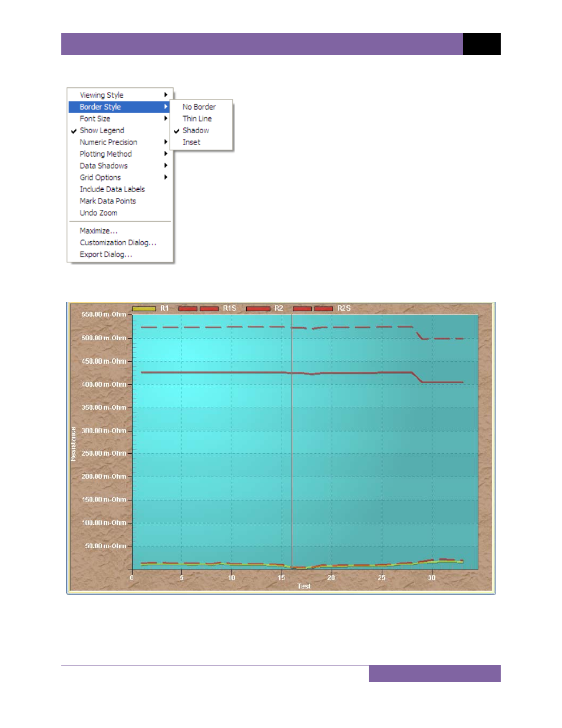Image resolution: width=562 pixels, height=728 pixels.
Task: Expand arrow beside Viewing Style
Action: point(166,95)
